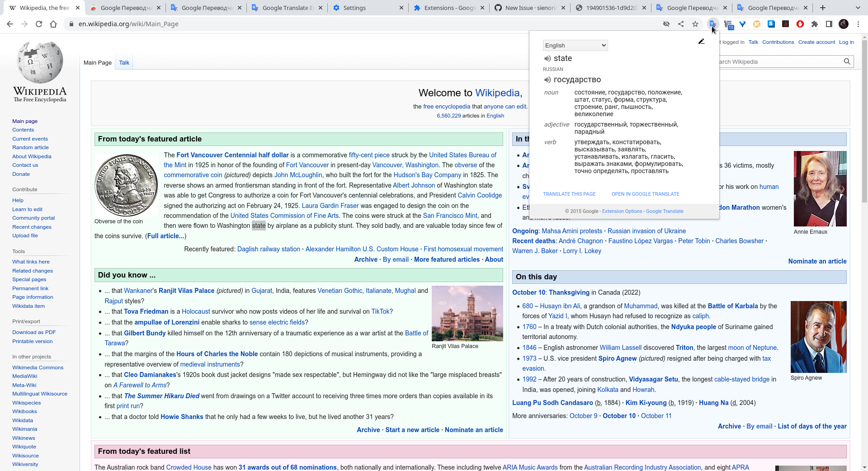The image size is (868, 471).
Task: Share this page via address bar icon
Action: coord(681,24)
